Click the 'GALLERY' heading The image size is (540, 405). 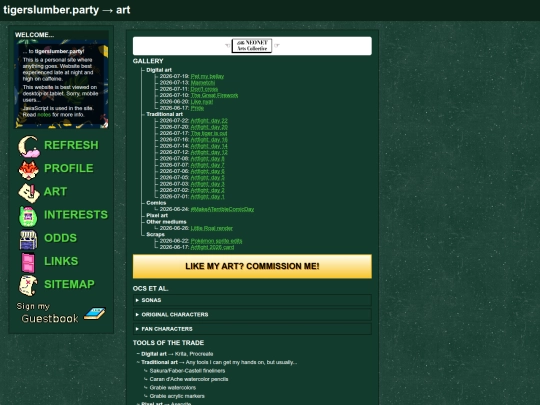148,61
